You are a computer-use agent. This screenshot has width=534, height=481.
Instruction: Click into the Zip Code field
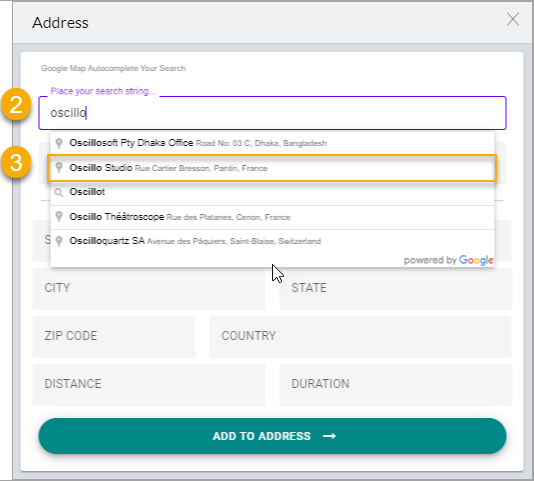coord(114,337)
